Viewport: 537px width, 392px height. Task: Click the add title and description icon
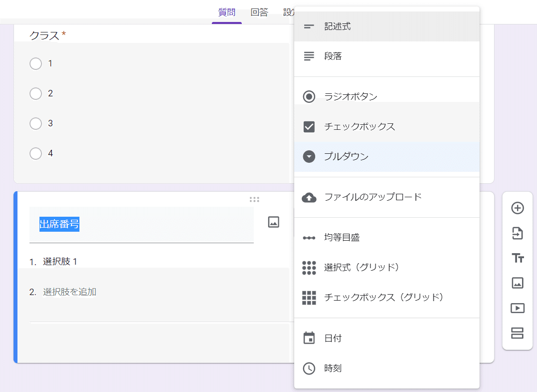click(x=518, y=258)
